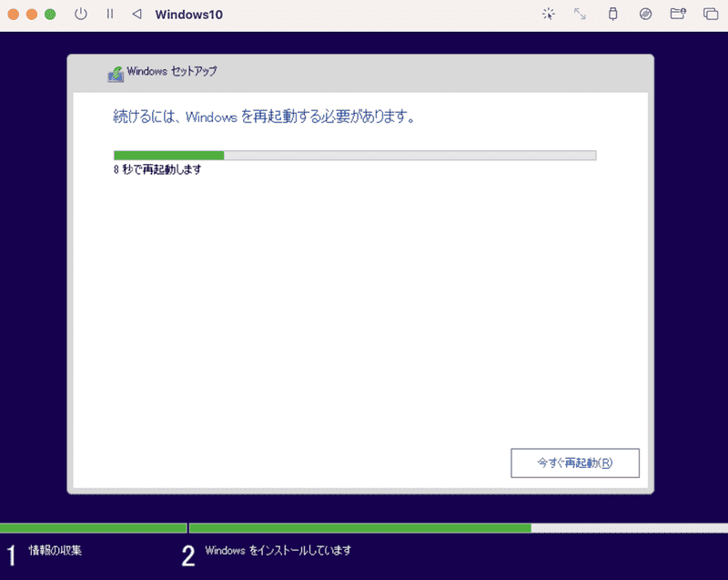
Task: Toggle mouse cursor capture icon
Action: pyautogui.click(x=549, y=14)
